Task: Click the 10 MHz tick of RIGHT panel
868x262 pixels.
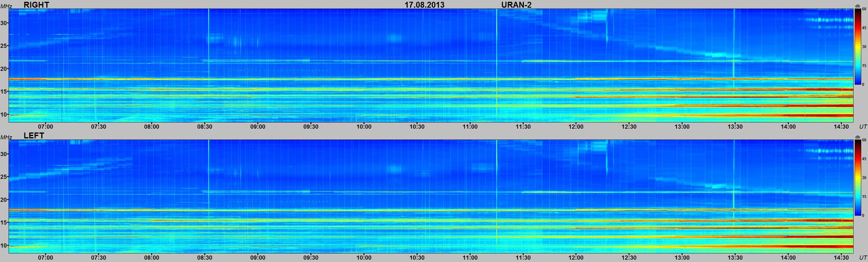Action: (4, 114)
